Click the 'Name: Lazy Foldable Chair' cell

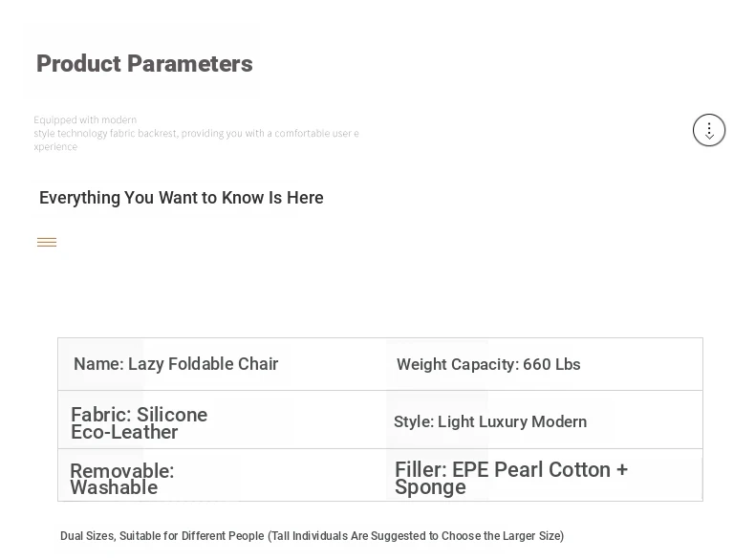[222, 364]
